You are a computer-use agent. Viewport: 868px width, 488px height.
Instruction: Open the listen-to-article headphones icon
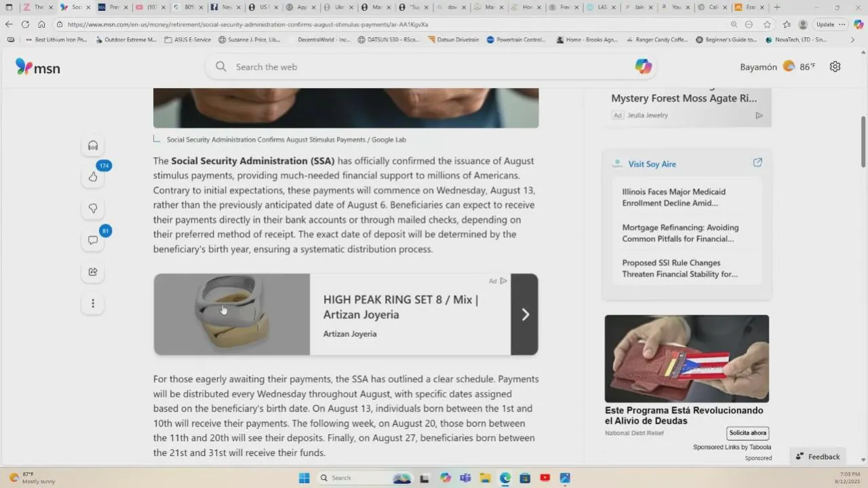(x=93, y=146)
